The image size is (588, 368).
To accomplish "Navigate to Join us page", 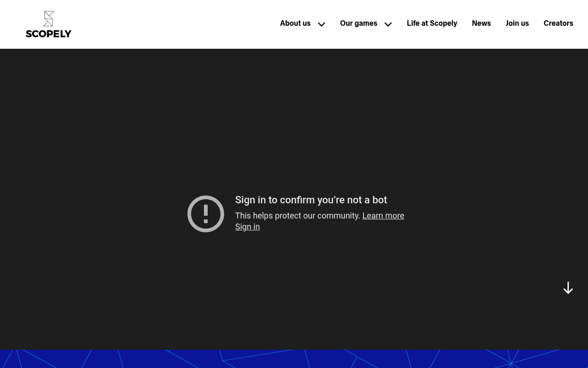I will click(517, 23).
